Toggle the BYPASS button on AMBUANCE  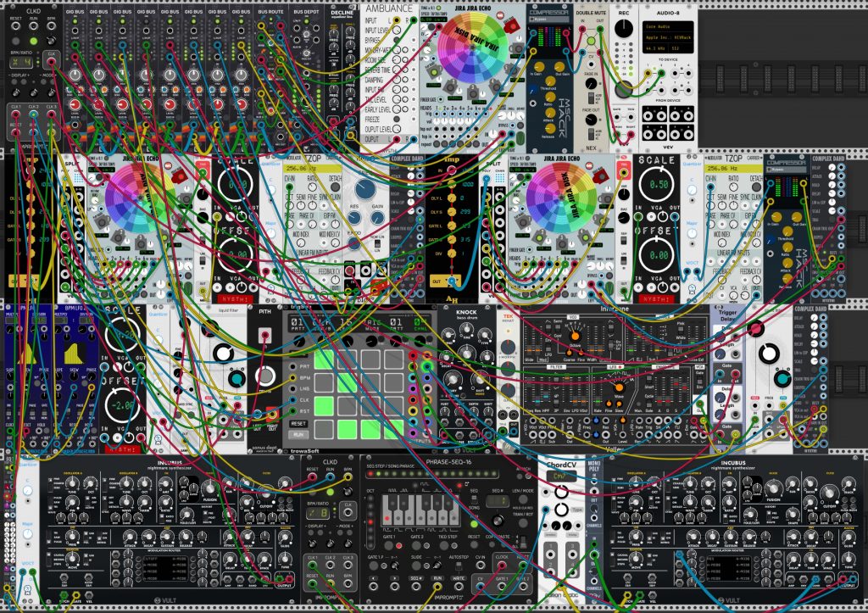(397, 40)
